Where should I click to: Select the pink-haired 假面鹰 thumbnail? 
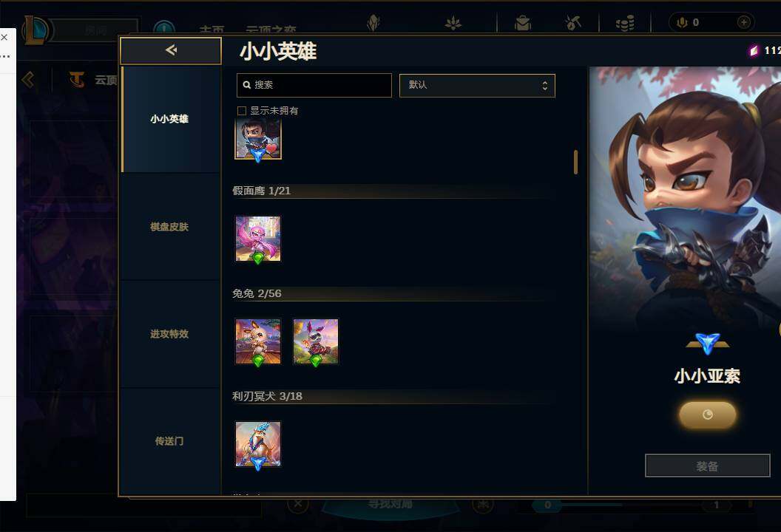pos(258,239)
